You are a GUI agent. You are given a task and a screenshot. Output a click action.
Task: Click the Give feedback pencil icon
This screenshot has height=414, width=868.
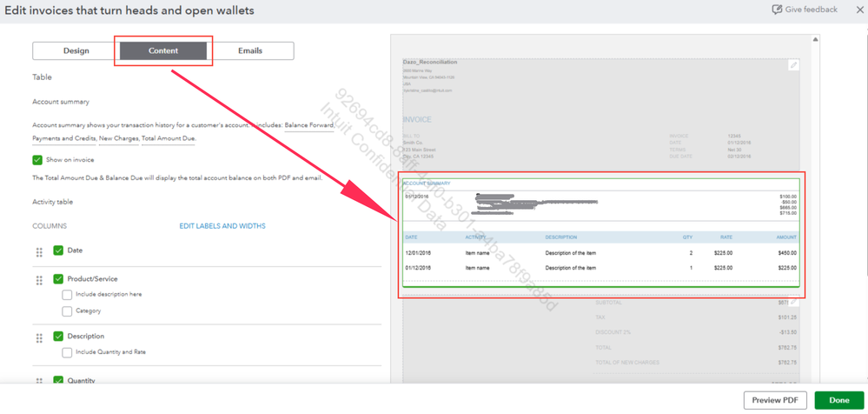(777, 10)
